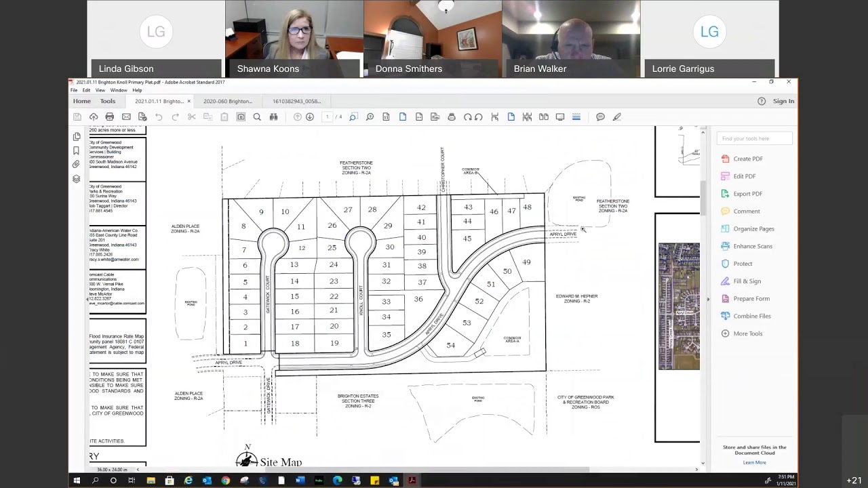Click the Help question mark icon
Screen dimensions: 868x488
click(762, 101)
